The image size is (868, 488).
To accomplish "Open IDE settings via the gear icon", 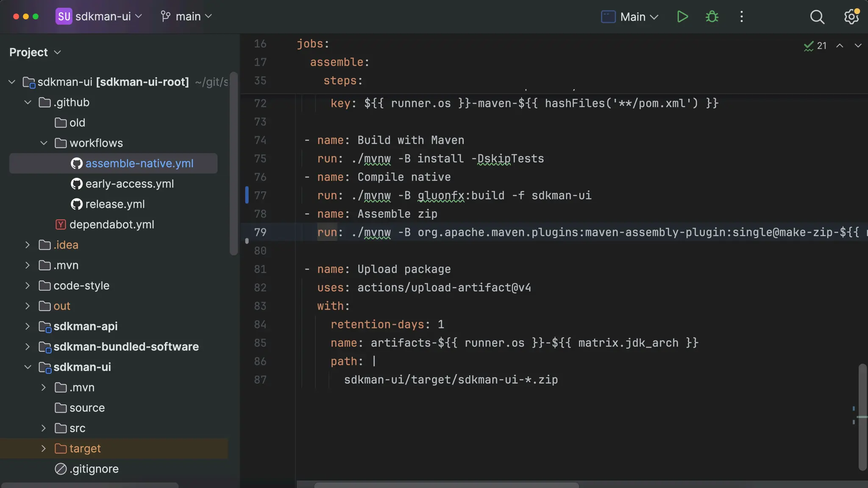I will [x=851, y=17].
